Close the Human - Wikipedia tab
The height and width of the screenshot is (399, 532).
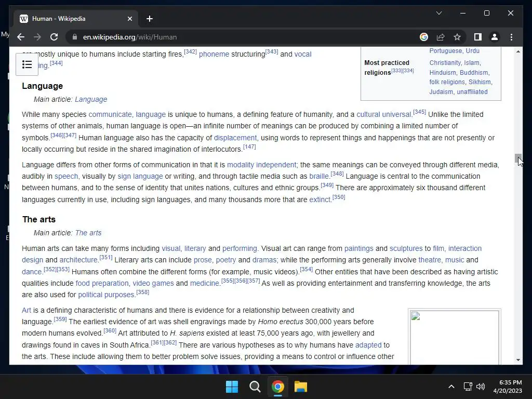coord(129,19)
